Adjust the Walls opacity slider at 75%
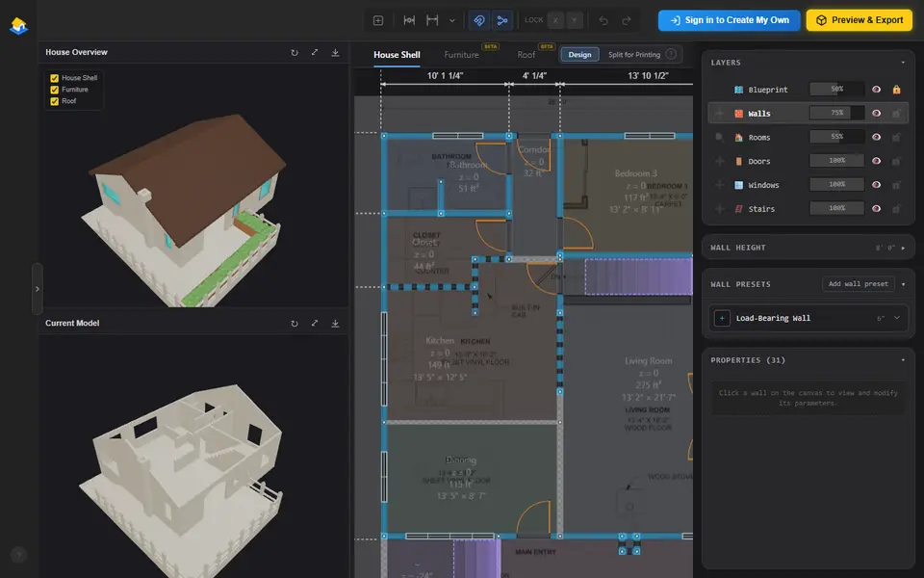Screen dimensions: 924x578 click(836, 113)
